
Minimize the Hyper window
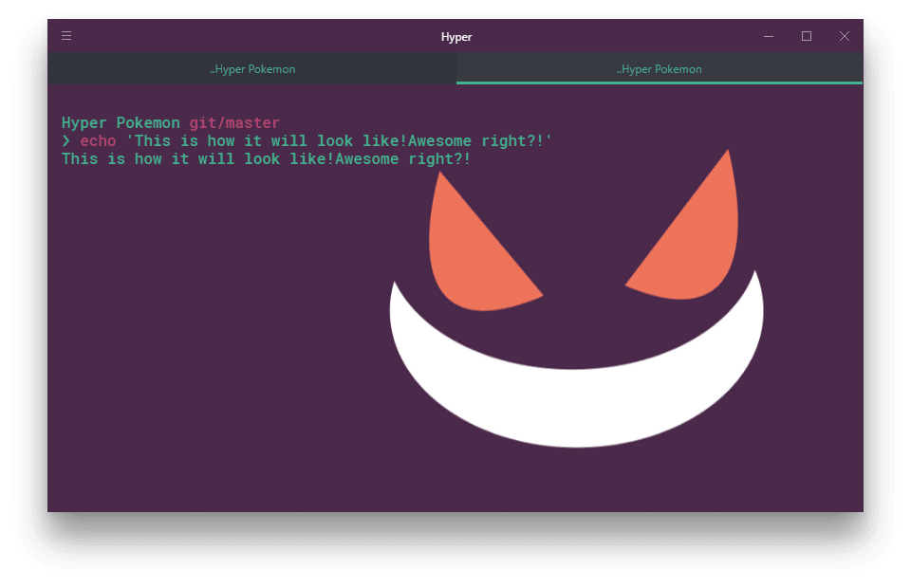[x=768, y=36]
